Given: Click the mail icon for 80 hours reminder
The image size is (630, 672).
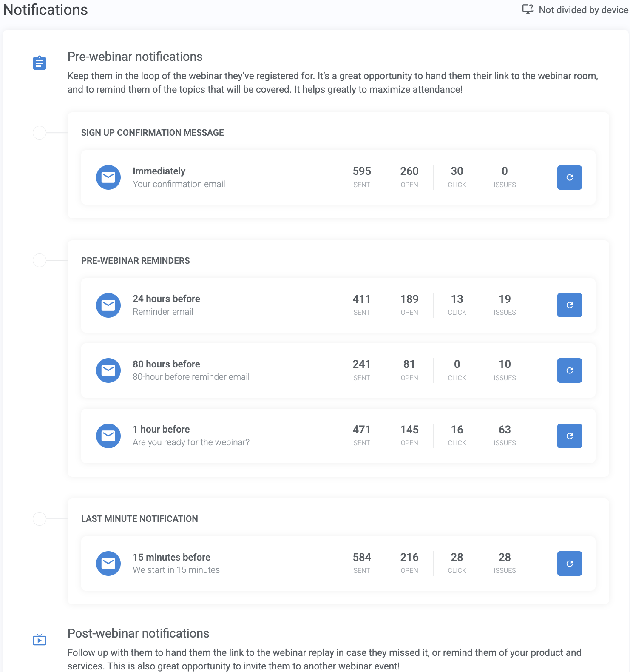Looking at the screenshot, I should tap(108, 370).
